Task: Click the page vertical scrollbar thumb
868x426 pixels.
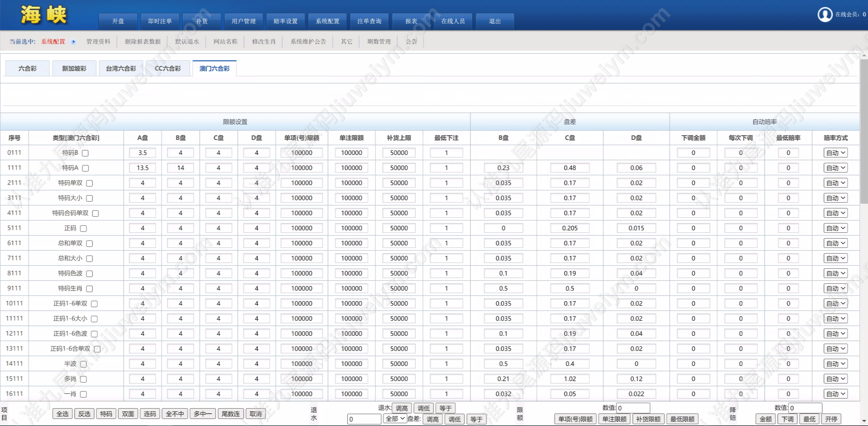Action: tap(864, 131)
